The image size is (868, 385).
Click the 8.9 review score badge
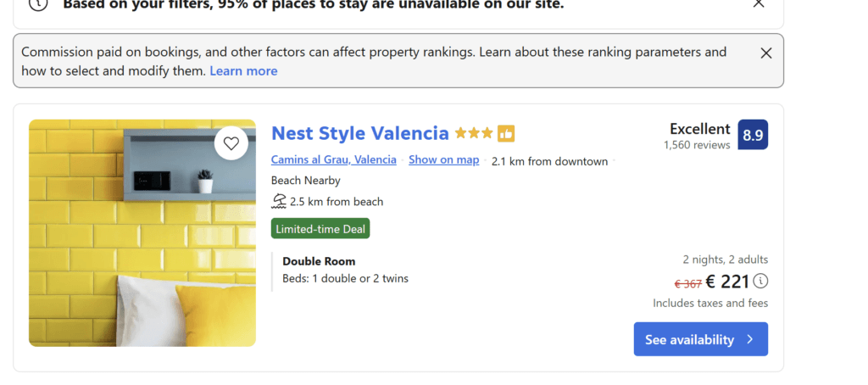(x=752, y=135)
